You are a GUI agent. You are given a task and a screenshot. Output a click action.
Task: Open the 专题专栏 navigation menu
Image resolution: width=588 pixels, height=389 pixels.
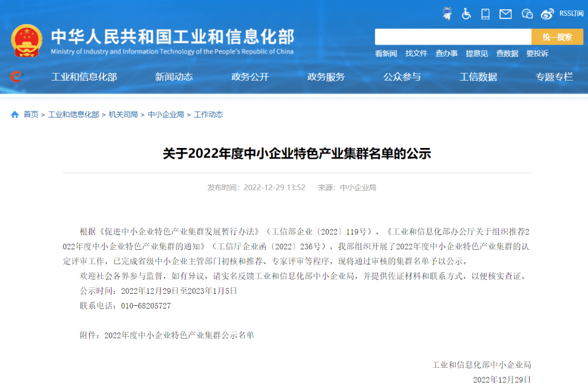pyautogui.click(x=554, y=77)
